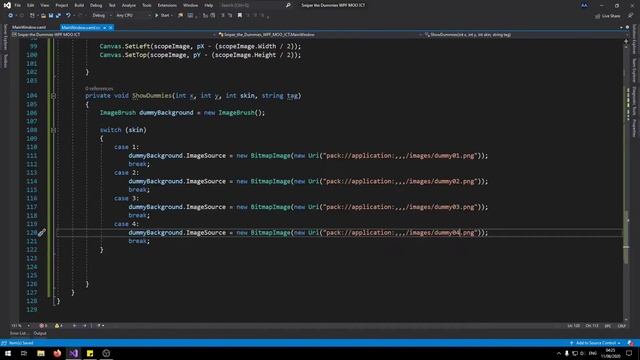The width and height of the screenshot is (640, 360).
Task: Click the Undo toolbar icon
Action: click(x=68, y=16)
